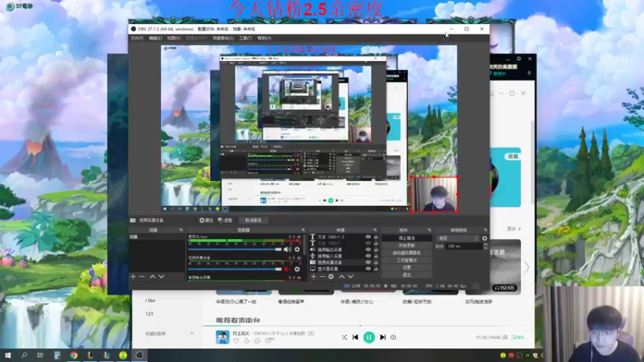Add a new scene with the plus icon
This screenshot has width=644, height=362.
click(x=133, y=277)
